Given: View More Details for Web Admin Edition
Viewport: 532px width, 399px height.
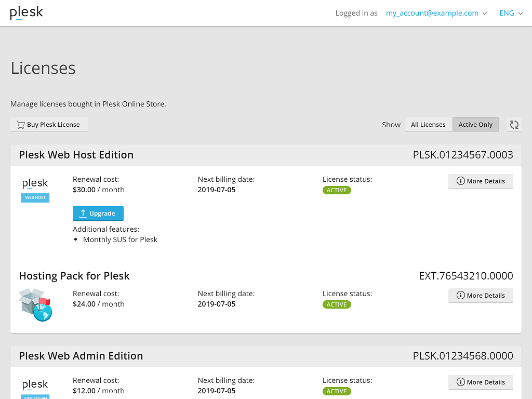Looking at the screenshot, I should tap(481, 382).
